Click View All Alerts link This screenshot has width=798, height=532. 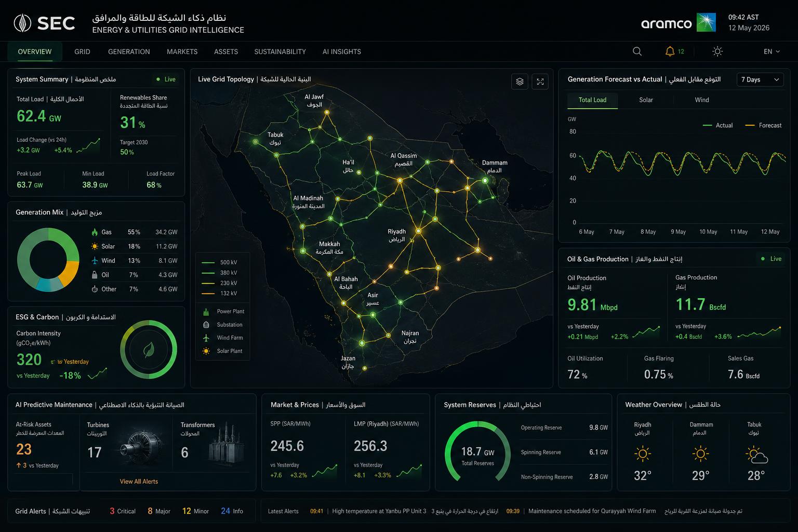click(139, 482)
